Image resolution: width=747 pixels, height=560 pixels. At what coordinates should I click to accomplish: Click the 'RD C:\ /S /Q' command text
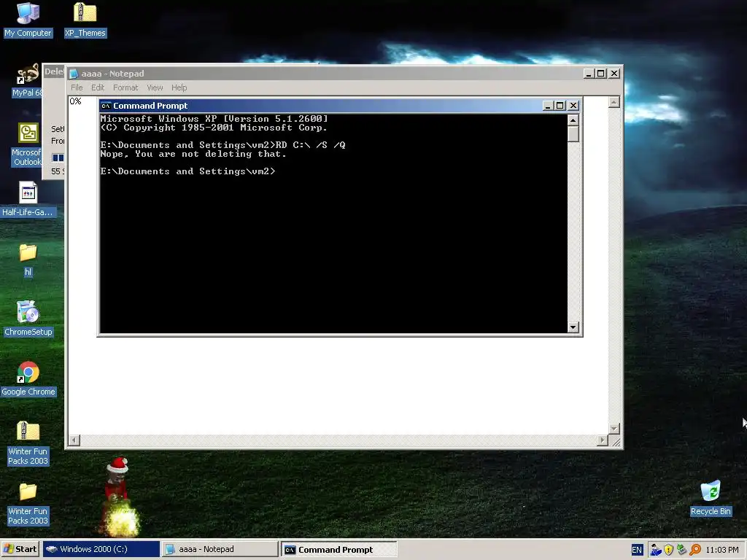(x=311, y=145)
